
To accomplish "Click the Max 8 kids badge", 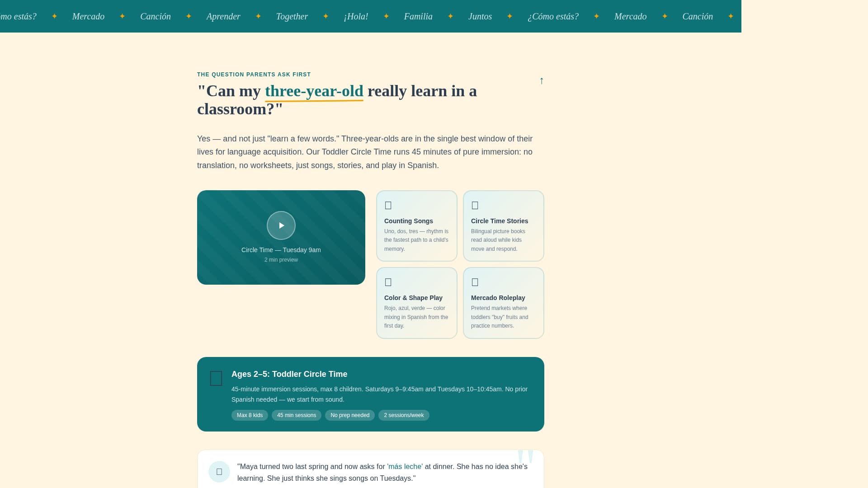I will [250, 415].
